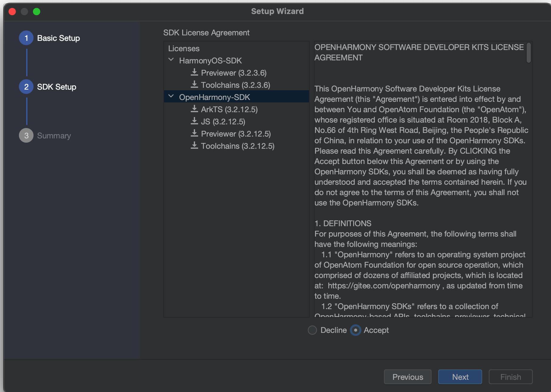Close the Setup Wizard window
The height and width of the screenshot is (392, 551).
click(x=12, y=12)
